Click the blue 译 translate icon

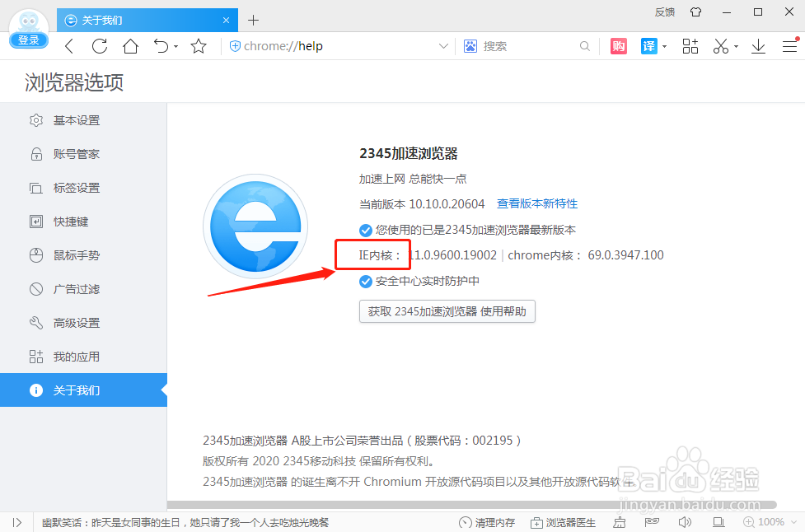[649, 46]
